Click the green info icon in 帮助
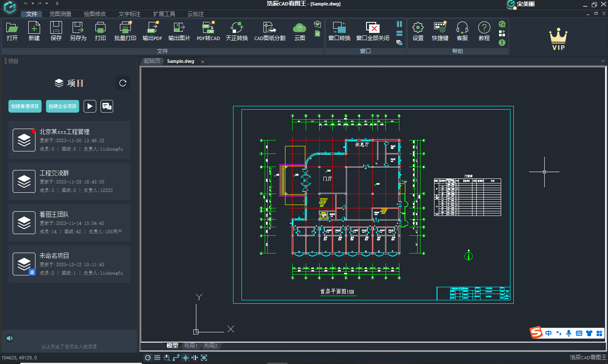 [x=502, y=43]
